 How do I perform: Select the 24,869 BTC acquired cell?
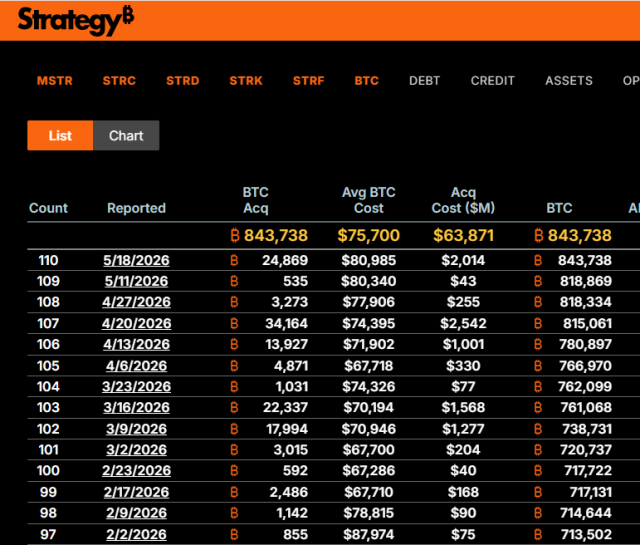coord(285,260)
